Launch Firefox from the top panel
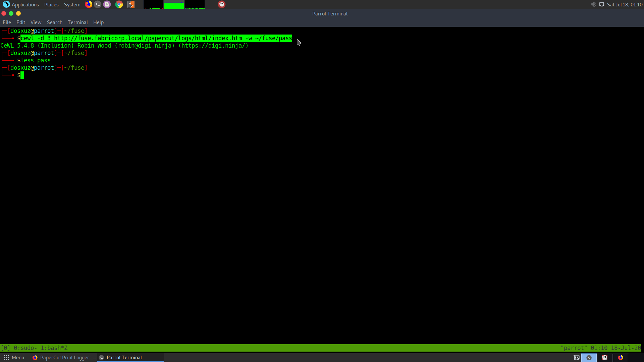Image resolution: width=644 pixels, height=362 pixels. [89, 4]
